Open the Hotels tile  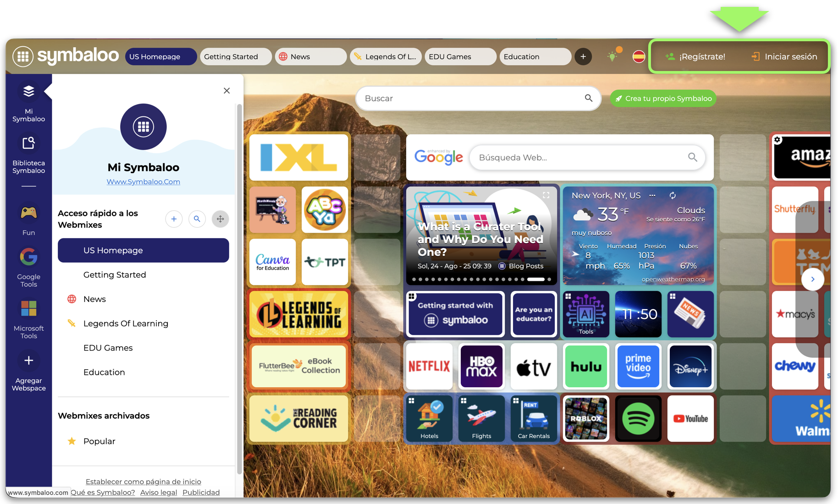coord(430,419)
